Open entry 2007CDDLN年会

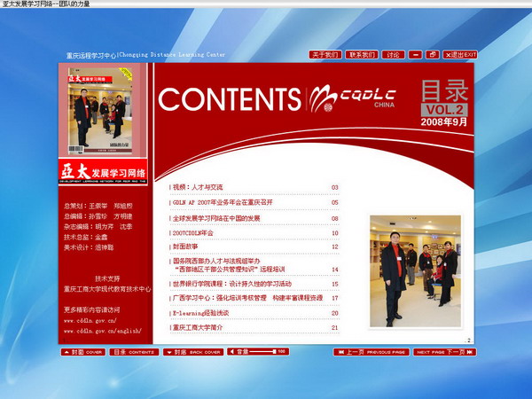coord(192,233)
